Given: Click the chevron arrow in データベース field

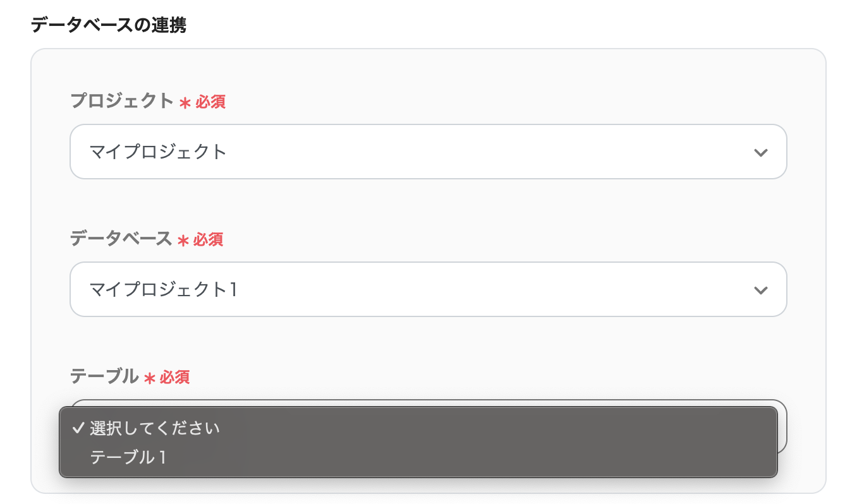Looking at the screenshot, I should pos(760,291).
